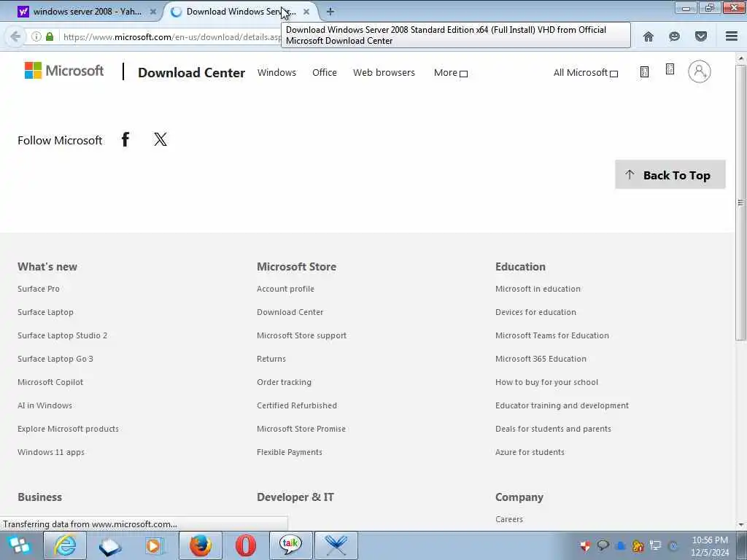Open Google Talk from taskbar
The height and width of the screenshot is (560, 747).
click(290, 545)
